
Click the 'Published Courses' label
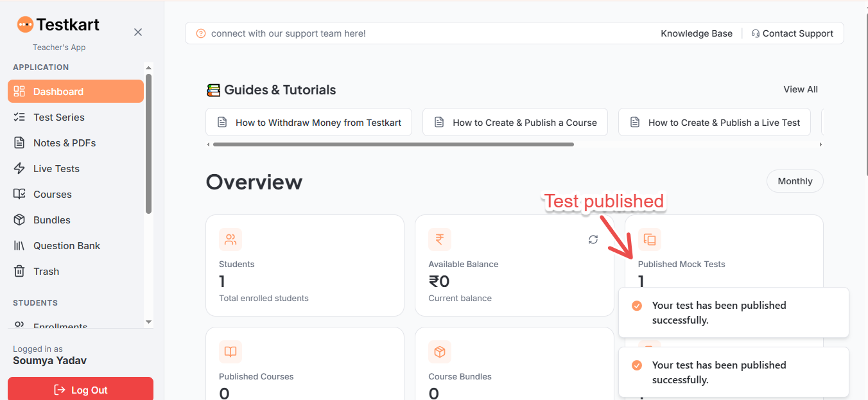pos(256,376)
